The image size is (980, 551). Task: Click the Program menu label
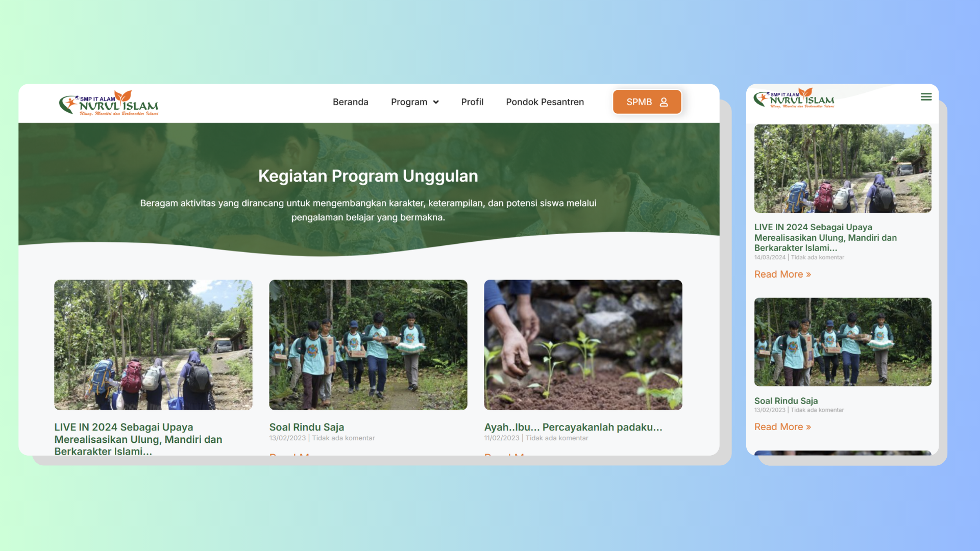[x=409, y=102]
